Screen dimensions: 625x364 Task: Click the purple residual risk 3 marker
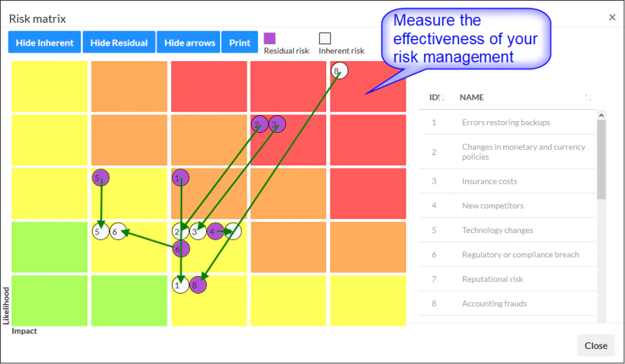[x=277, y=124]
